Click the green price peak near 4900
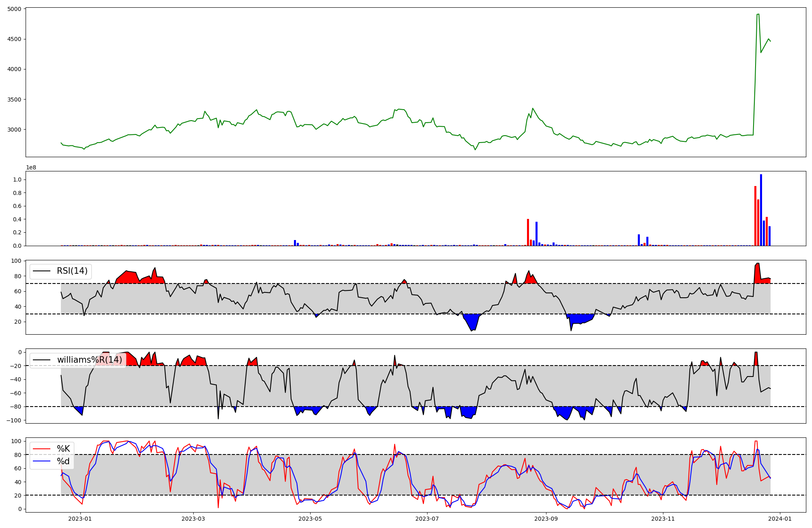The height and width of the screenshot is (528, 812). (758, 15)
